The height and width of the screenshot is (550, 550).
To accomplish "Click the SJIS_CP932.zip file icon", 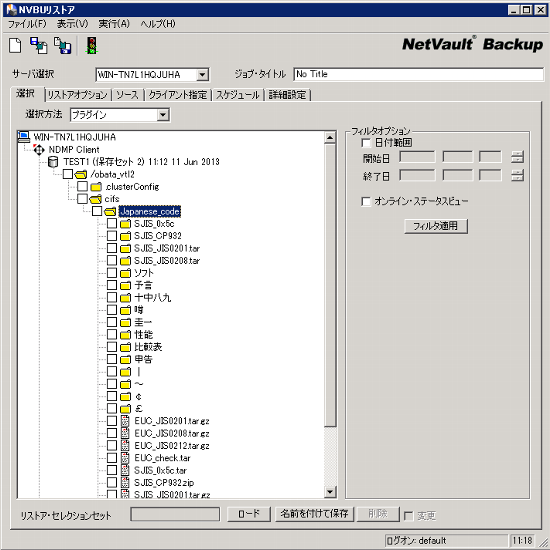I will click(x=125, y=482).
